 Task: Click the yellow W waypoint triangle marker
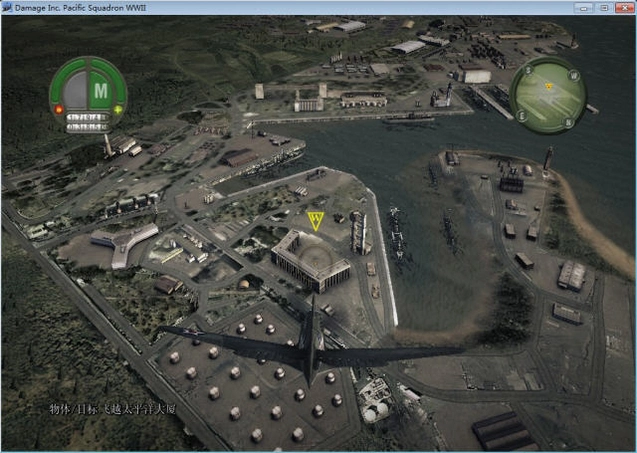point(316,221)
